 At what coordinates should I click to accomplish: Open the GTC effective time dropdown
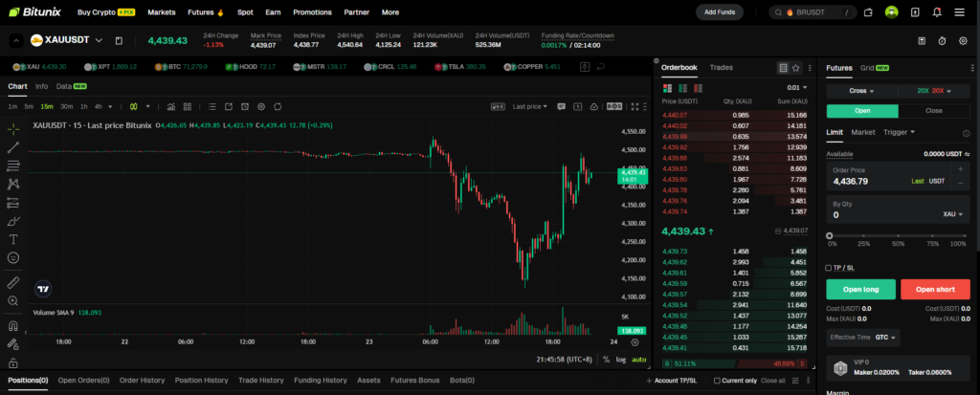886,338
